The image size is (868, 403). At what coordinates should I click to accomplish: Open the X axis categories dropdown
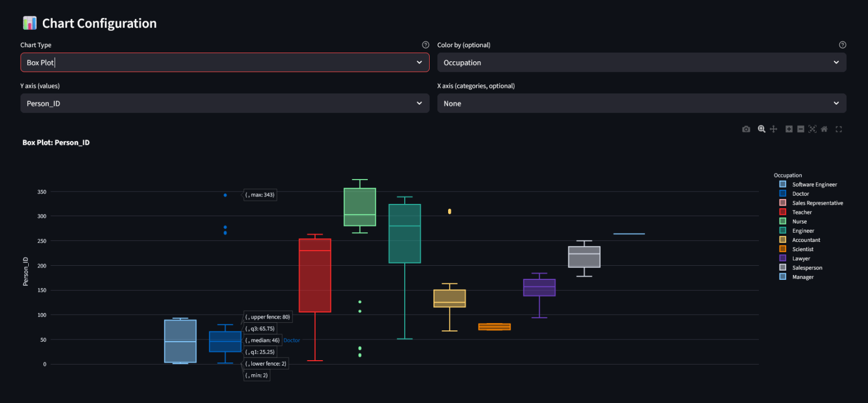tap(641, 104)
